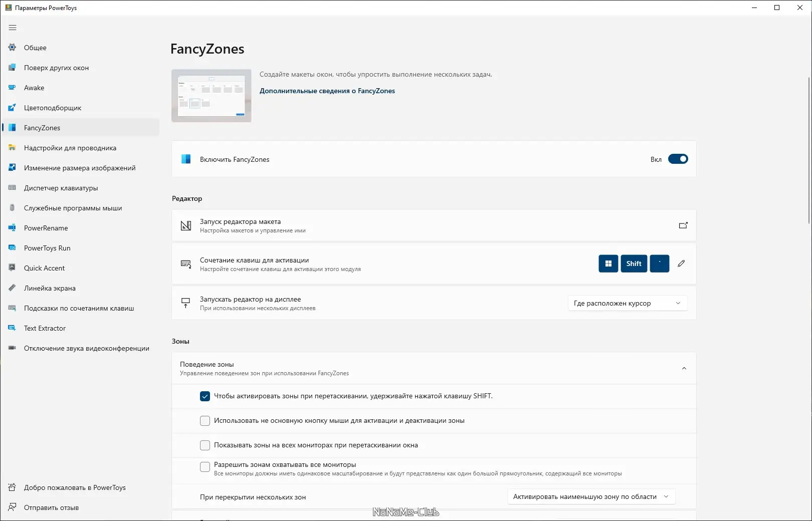Click the При перекрытии нескольких зон label
The height and width of the screenshot is (521, 812).
253,497
